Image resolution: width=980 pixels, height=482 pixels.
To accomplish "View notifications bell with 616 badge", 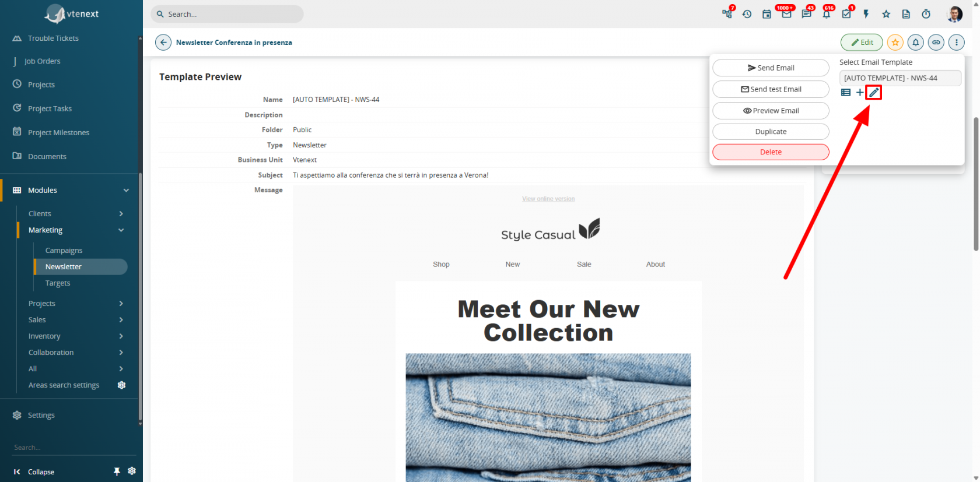I will [827, 14].
